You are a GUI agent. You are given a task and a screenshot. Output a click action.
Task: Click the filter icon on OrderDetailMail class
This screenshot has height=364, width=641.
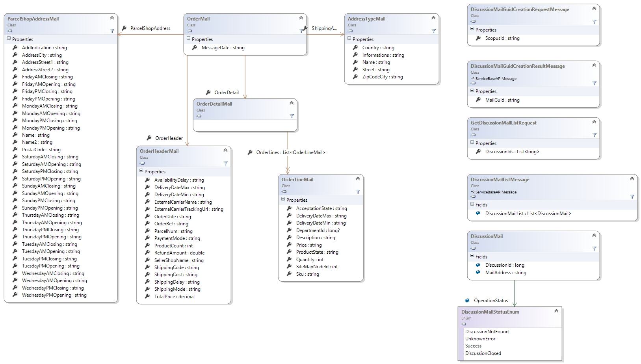click(292, 116)
